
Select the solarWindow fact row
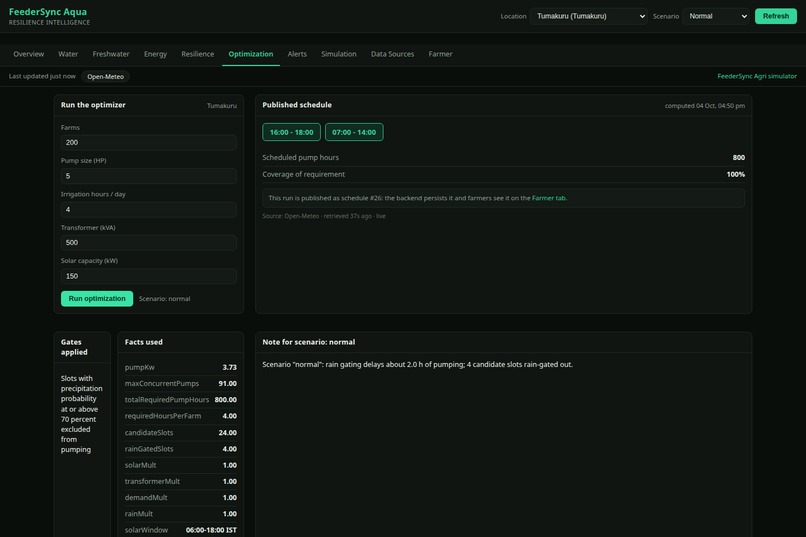coord(180,530)
